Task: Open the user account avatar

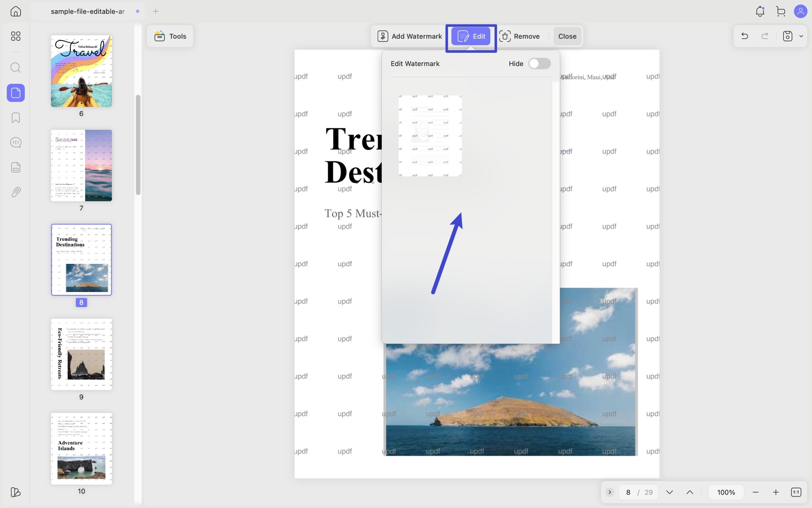Action: pyautogui.click(x=800, y=11)
